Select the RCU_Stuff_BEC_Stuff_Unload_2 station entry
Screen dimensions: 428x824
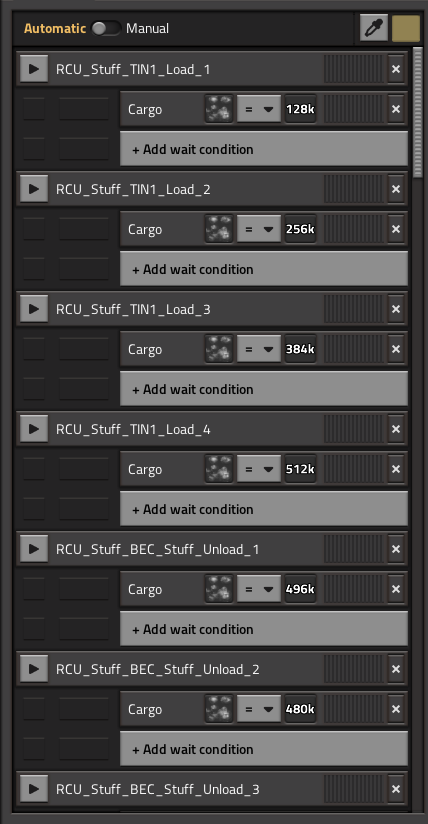[x=212, y=669]
